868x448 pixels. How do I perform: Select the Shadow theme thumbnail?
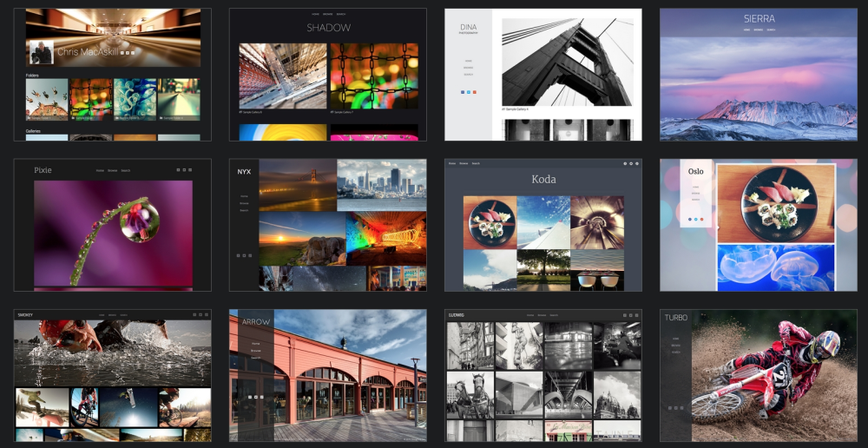(328, 75)
